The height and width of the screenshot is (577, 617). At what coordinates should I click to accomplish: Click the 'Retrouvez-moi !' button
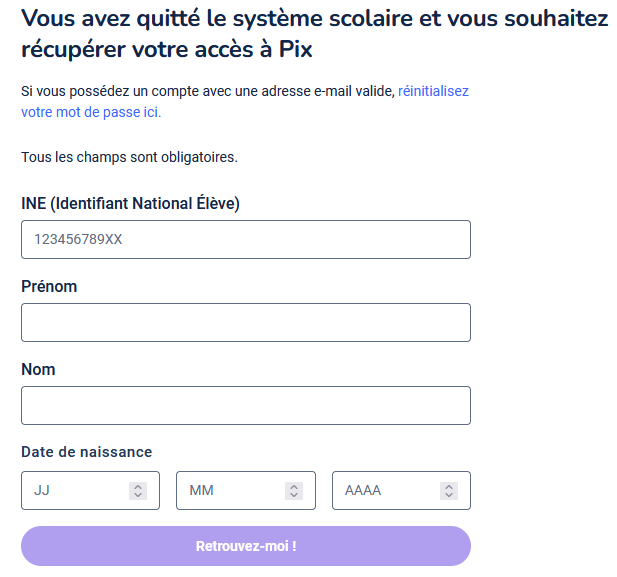coord(245,546)
